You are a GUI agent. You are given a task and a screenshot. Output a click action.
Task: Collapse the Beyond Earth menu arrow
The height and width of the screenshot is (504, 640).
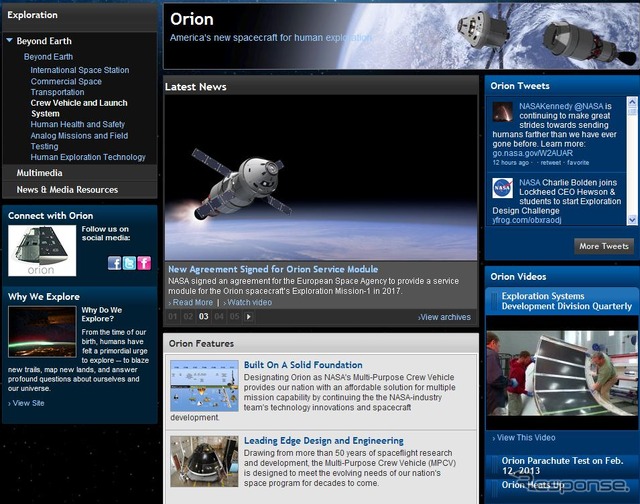tap(9, 40)
